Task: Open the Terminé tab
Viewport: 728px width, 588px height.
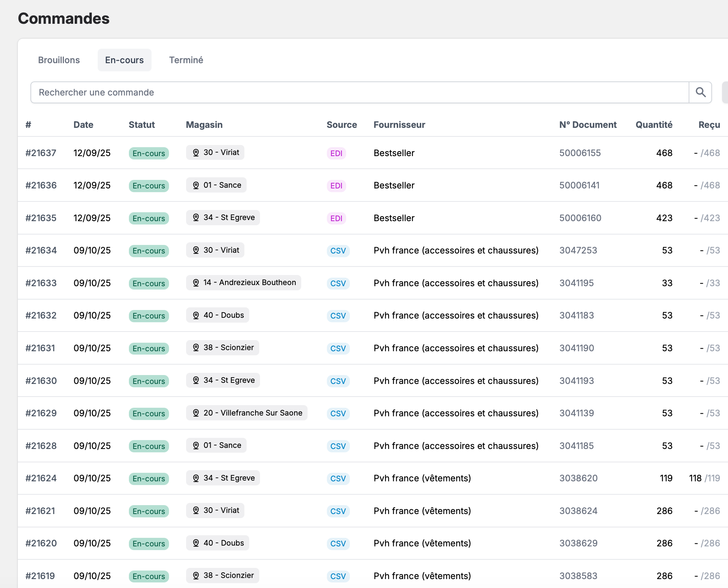Action: click(x=186, y=60)
